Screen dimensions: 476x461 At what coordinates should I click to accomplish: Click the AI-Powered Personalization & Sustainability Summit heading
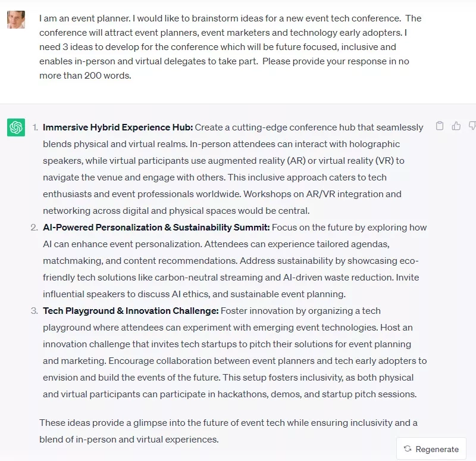click(x=156, y=228)
